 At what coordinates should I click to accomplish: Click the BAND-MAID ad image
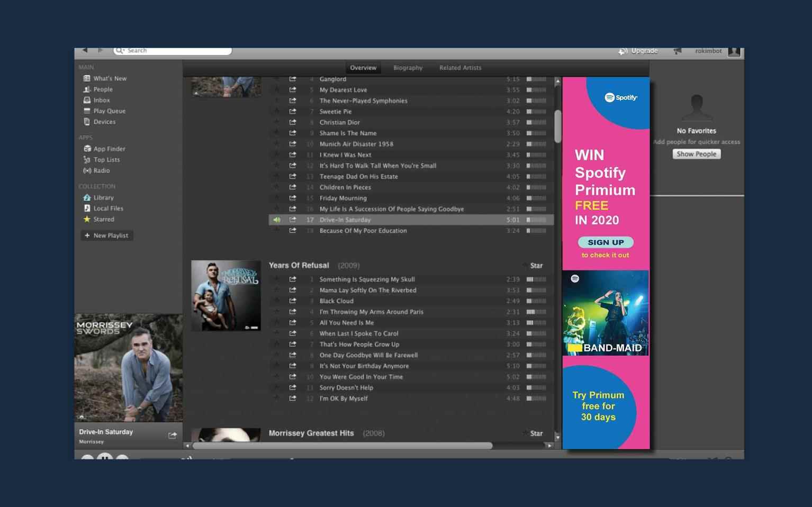(x=606, y=313)
